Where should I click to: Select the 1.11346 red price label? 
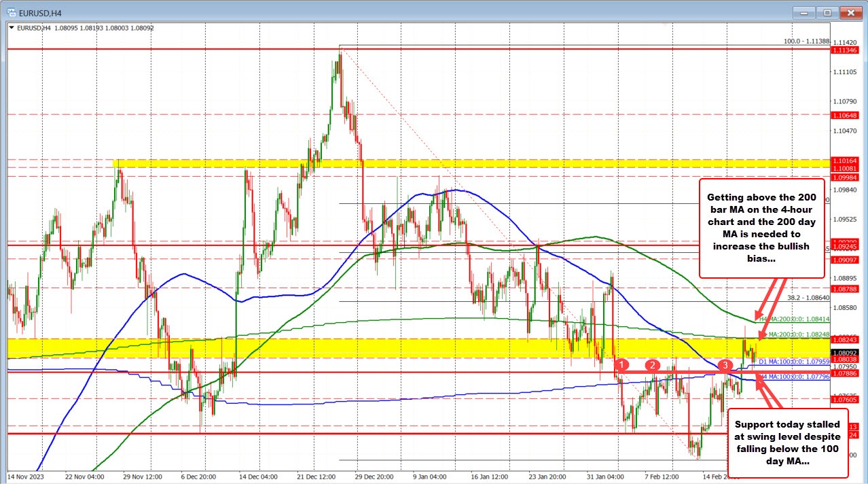click(846, 50)
